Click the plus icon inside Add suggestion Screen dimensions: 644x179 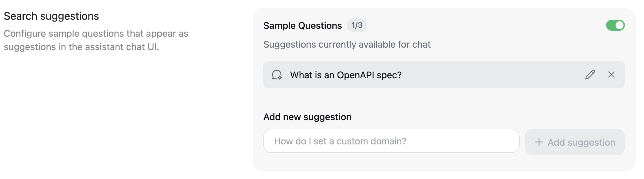tap(538, 142)
